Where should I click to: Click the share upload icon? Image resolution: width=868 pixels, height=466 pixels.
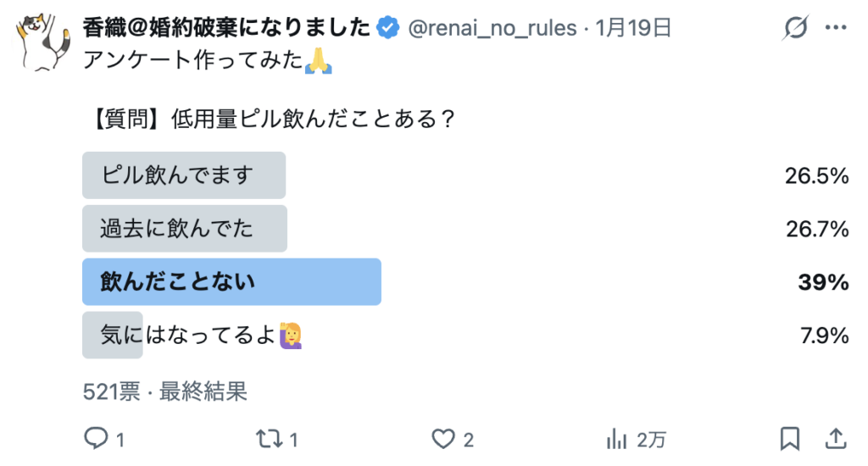[836, 438]
